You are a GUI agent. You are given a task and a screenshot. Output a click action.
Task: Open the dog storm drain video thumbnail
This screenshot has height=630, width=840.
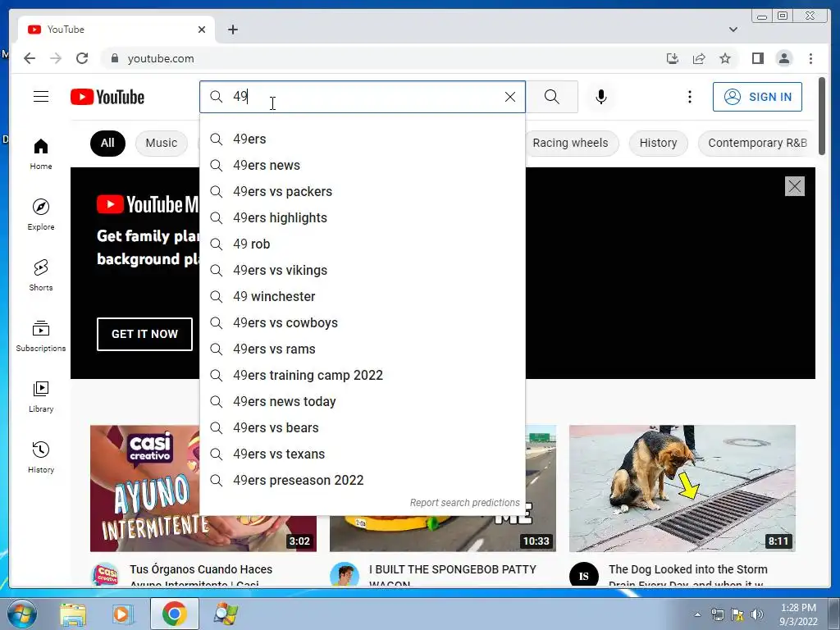682,488
